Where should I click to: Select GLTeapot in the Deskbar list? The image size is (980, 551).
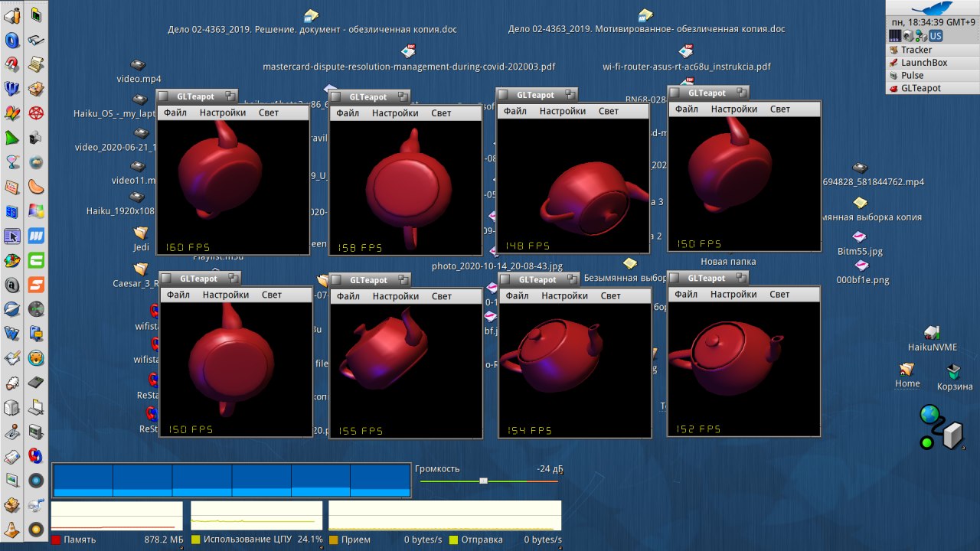pos(933,88)
